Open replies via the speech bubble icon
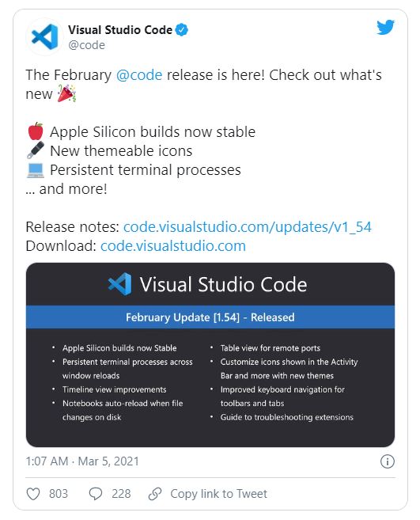 click(x=96, y=493)
